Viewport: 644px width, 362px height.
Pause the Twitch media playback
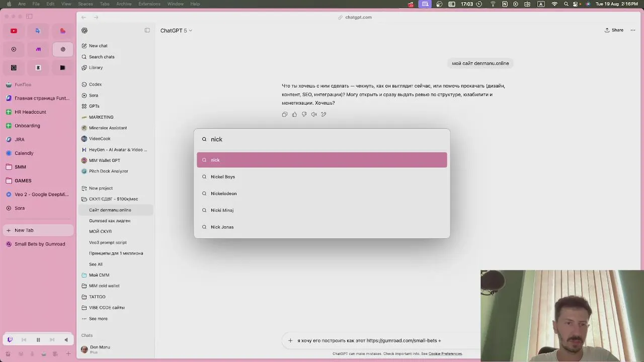[x=38, y=340]
